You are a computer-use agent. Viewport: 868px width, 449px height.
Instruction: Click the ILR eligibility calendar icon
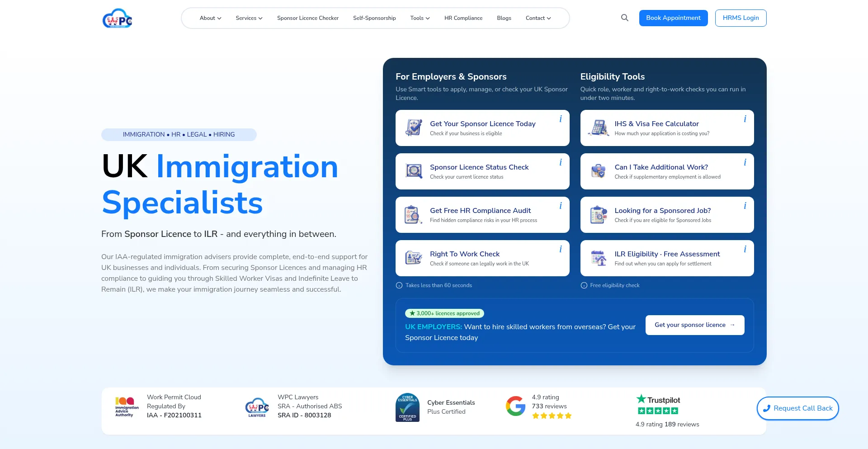click(599, 258)
